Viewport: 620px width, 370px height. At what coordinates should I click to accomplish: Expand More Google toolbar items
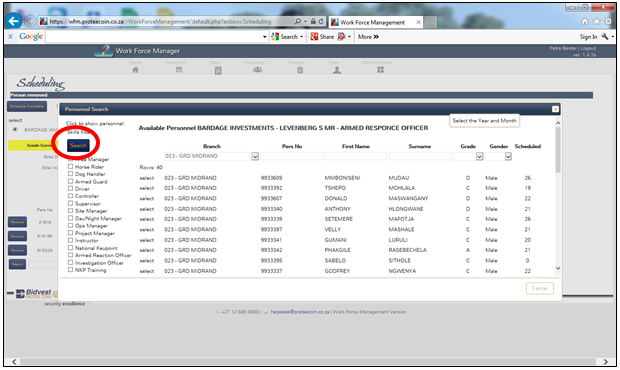pos(368,37)
